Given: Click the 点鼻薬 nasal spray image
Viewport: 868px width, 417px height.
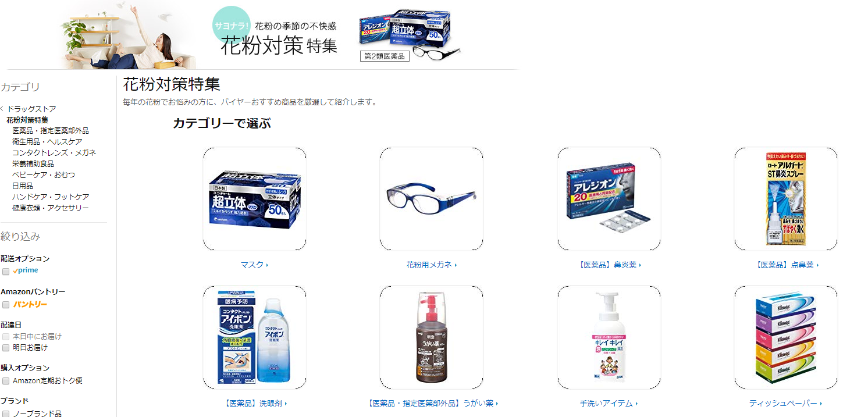Looking at the screenshot, I should [x=786, y=199].
